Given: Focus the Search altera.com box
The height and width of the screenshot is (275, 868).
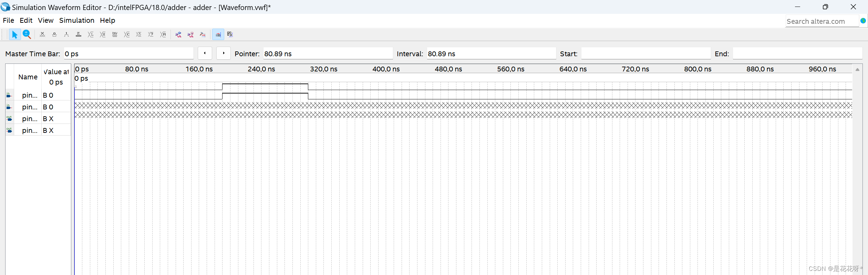Looking at the screenshot, I should tap(822, 21).
